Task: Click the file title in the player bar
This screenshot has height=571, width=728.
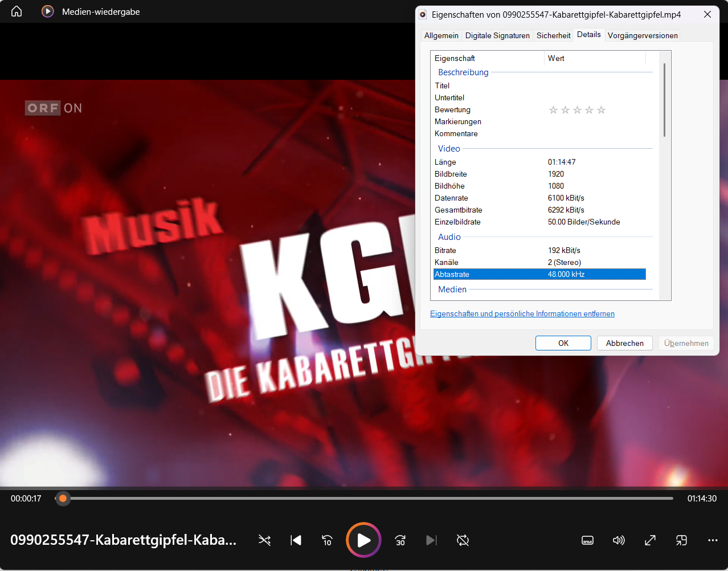Action: tap(124, 540)
